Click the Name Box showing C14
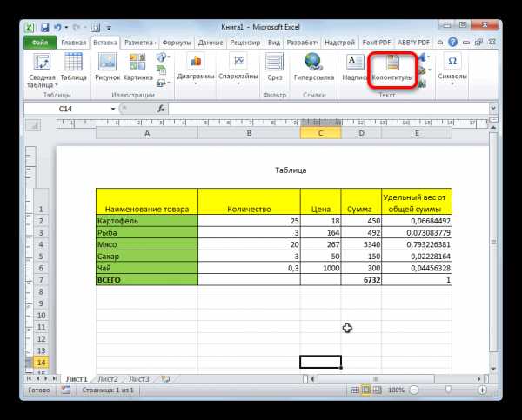 (x=67, y=109)
